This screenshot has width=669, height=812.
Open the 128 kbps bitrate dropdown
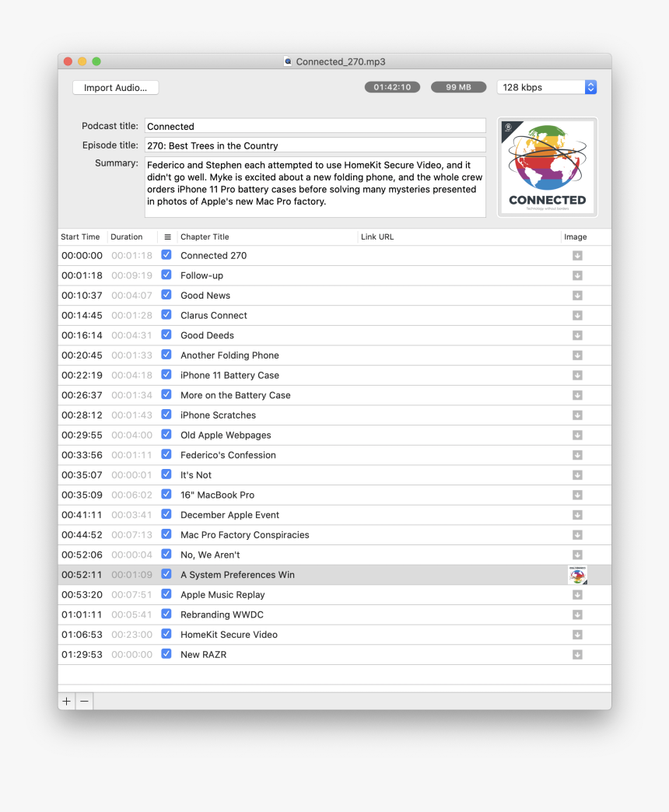coord(547,87)
